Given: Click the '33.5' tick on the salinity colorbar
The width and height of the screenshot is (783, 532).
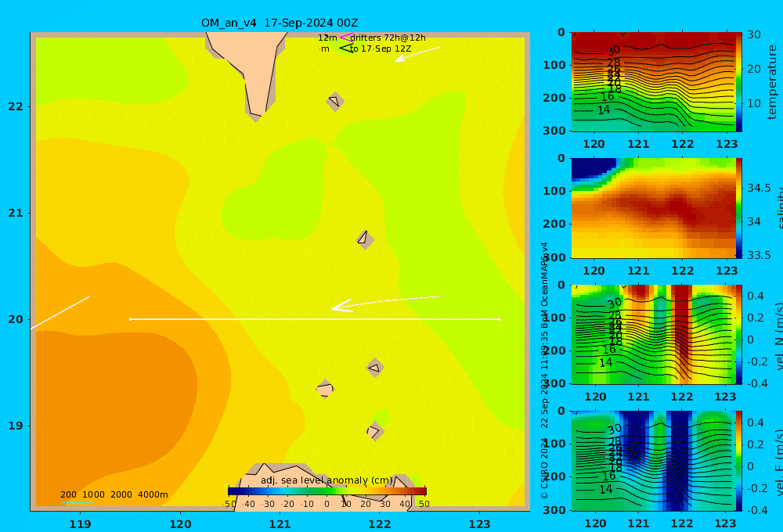Looking at the screenshot, I should (x=759, y=255).
